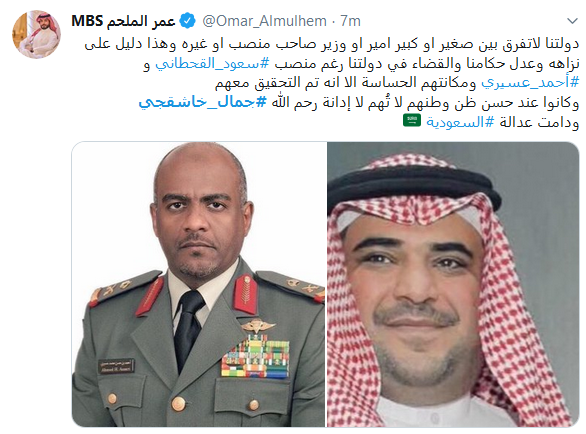Open hashtag #جمال_خاشقجي
Viewport: 586px width, 434px height.
(x=203, y=102)
